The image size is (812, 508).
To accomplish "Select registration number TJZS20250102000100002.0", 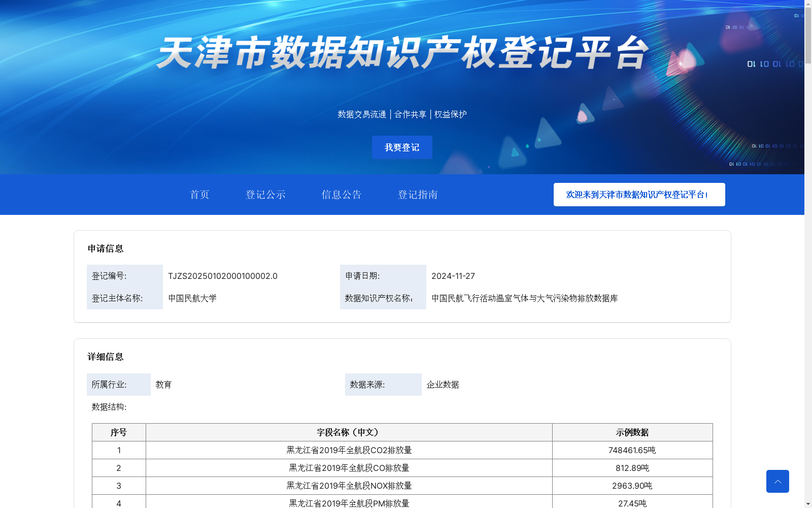I will point(223,276).
